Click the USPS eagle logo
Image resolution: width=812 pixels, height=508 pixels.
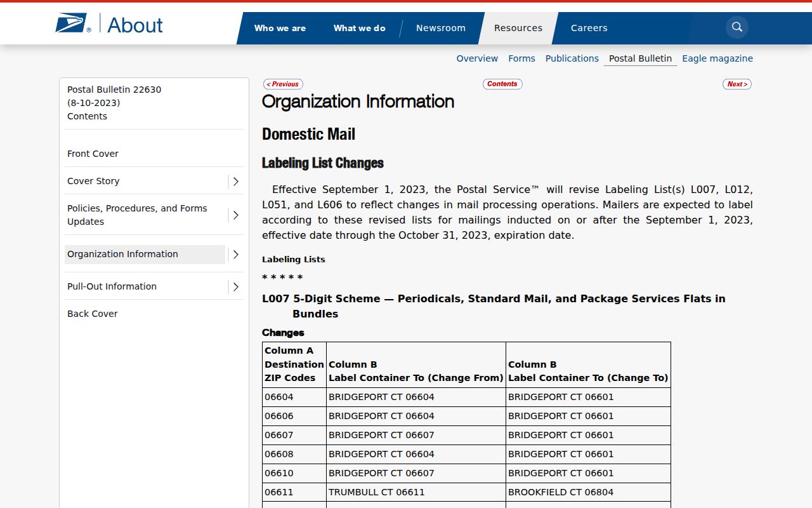[73, 24]
